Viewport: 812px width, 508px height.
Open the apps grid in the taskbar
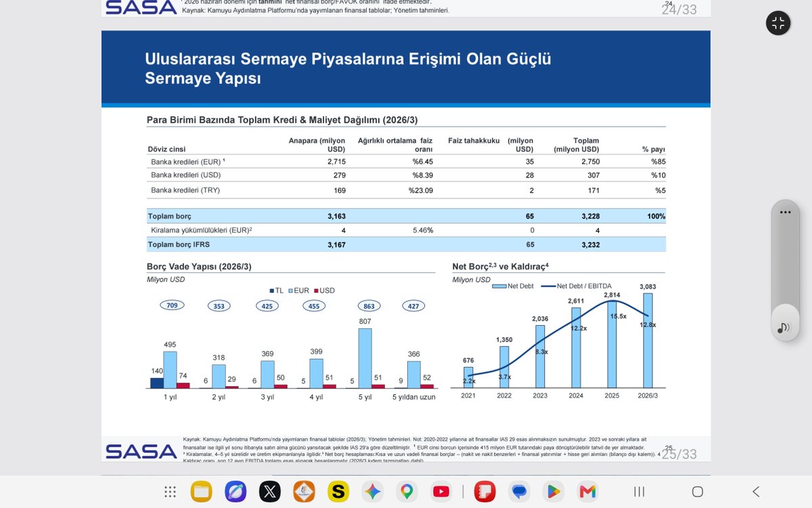171,492
